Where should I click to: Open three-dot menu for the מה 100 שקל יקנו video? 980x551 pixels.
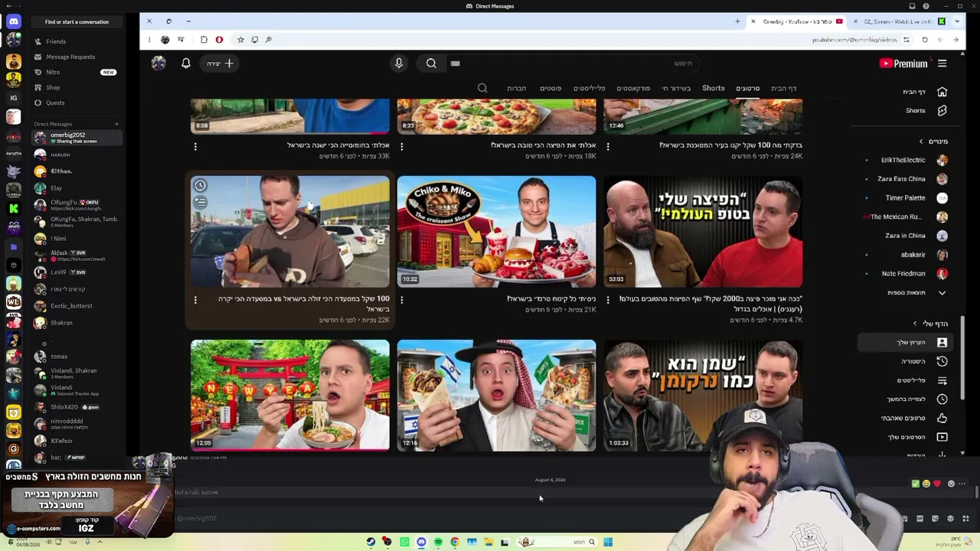pyautogui.click(x=609, y=146)
